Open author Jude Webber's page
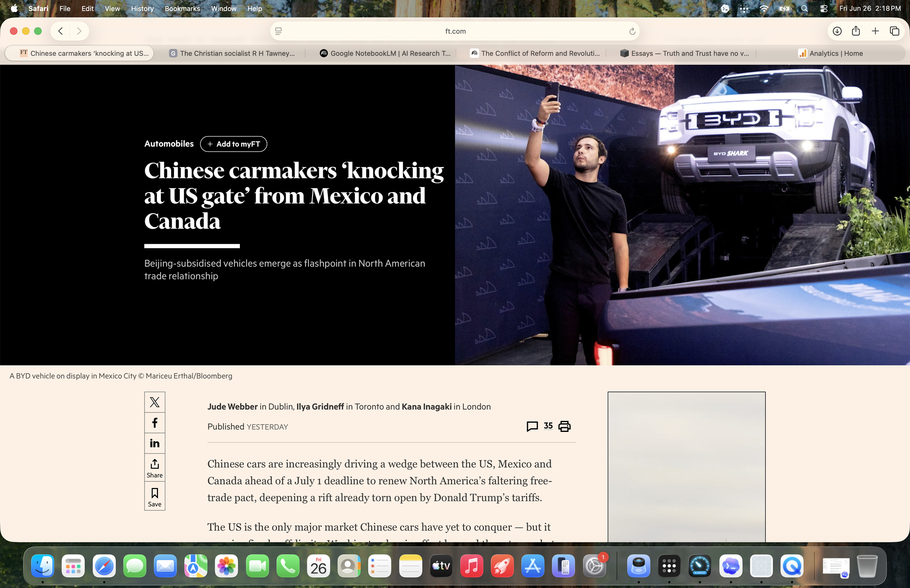The image size is (910, 588). [233, 407]
